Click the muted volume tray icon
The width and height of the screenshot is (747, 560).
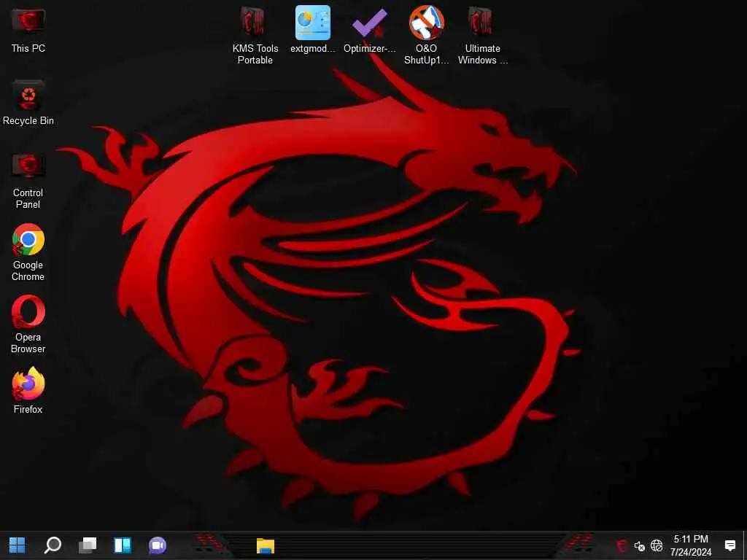tap(639, 545)
